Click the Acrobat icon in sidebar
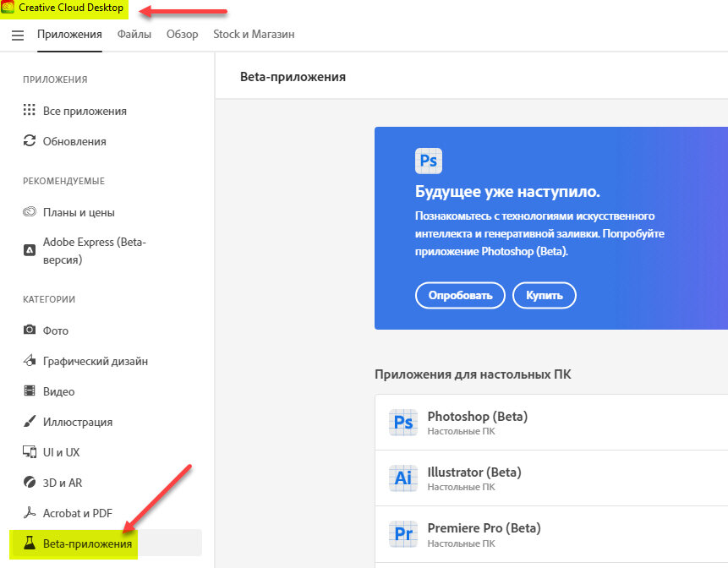Screen dimensions: 728x568 (x=30, y=512)
